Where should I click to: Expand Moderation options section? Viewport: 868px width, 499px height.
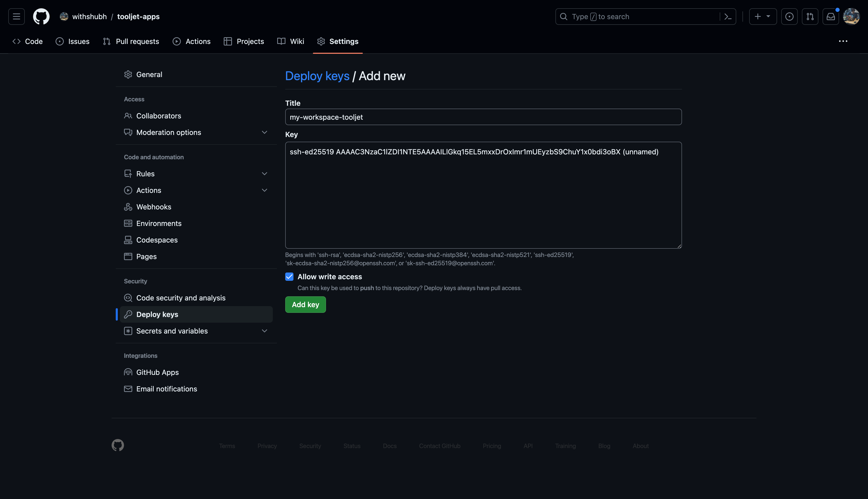(x=264, y=132)
